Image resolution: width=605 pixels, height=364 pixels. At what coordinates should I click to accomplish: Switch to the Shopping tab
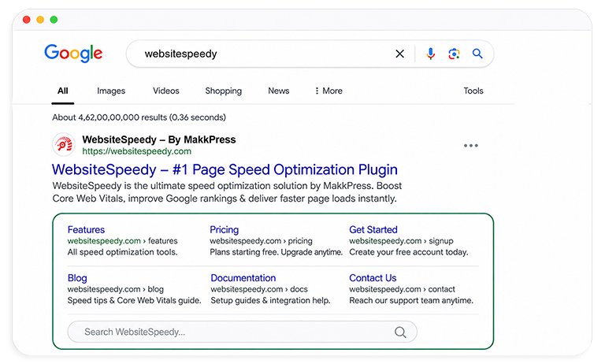tap(224, 91)
